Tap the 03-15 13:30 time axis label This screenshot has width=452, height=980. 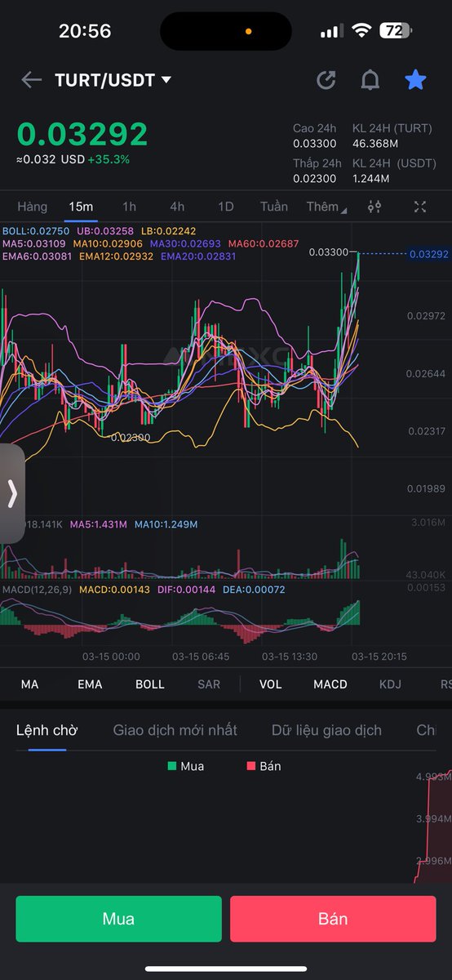[x=289, y=656]
